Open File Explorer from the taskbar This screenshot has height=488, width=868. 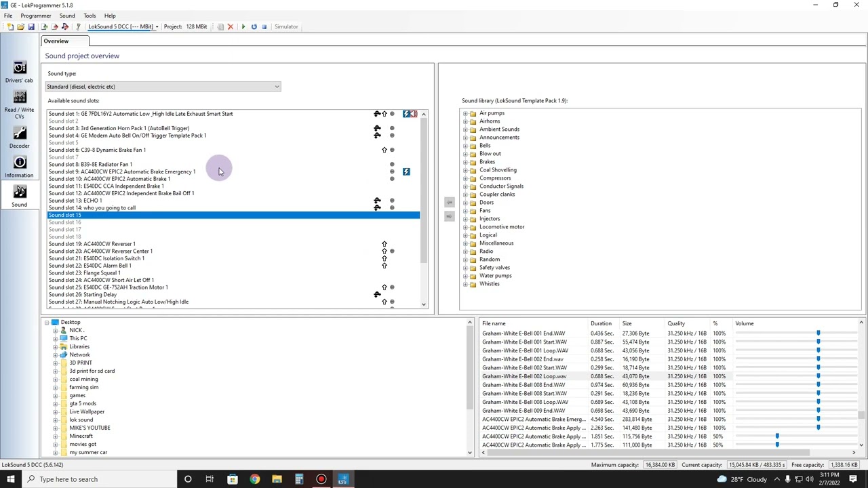pos(277,479)
